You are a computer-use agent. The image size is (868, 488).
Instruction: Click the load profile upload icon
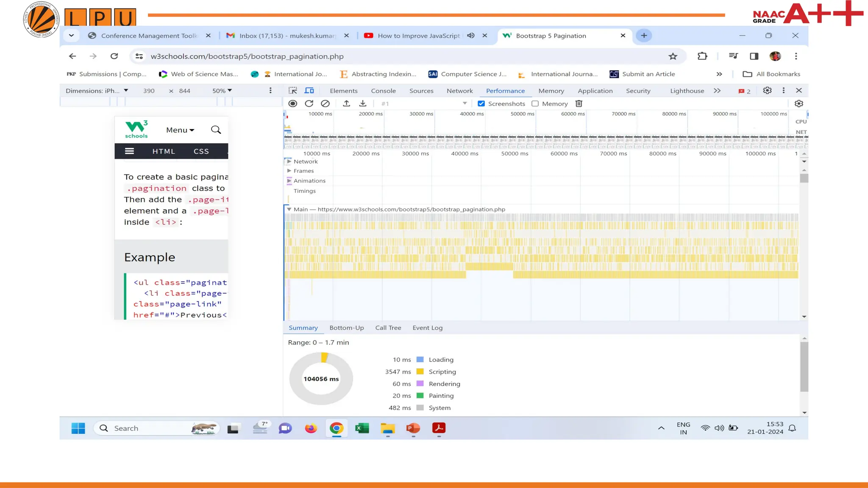[x=346, y=103]
